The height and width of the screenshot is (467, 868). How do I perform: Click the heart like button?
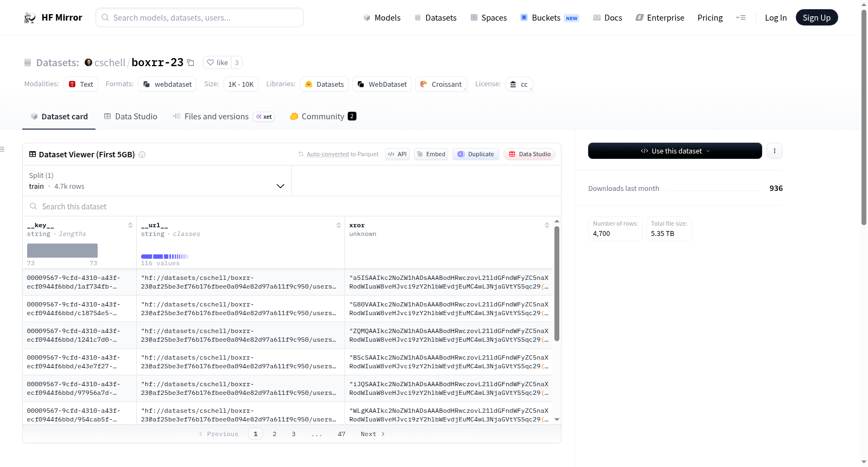[x=217, y=62]
